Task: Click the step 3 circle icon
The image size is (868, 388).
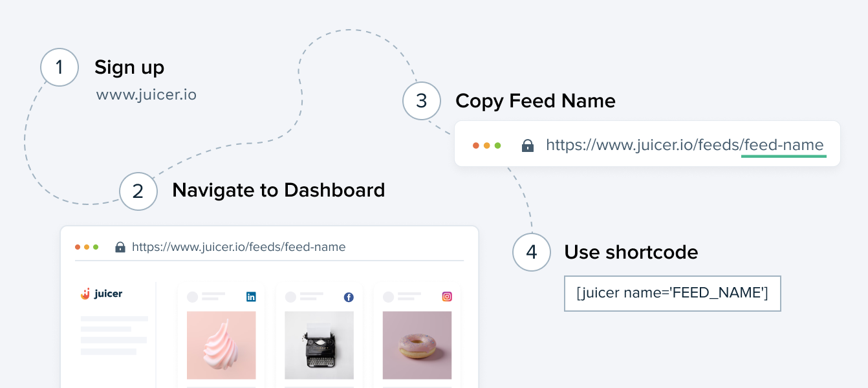Action: [x=422, y=101]
